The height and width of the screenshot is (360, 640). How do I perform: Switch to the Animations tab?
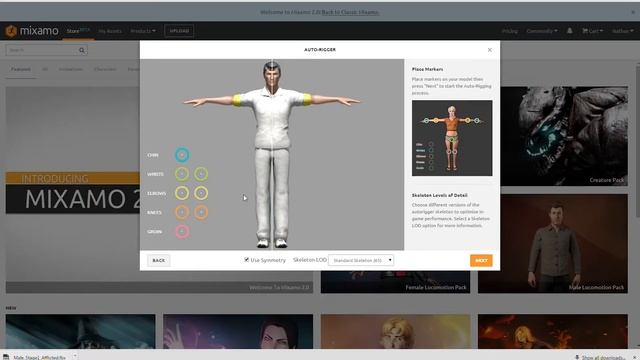71,69
